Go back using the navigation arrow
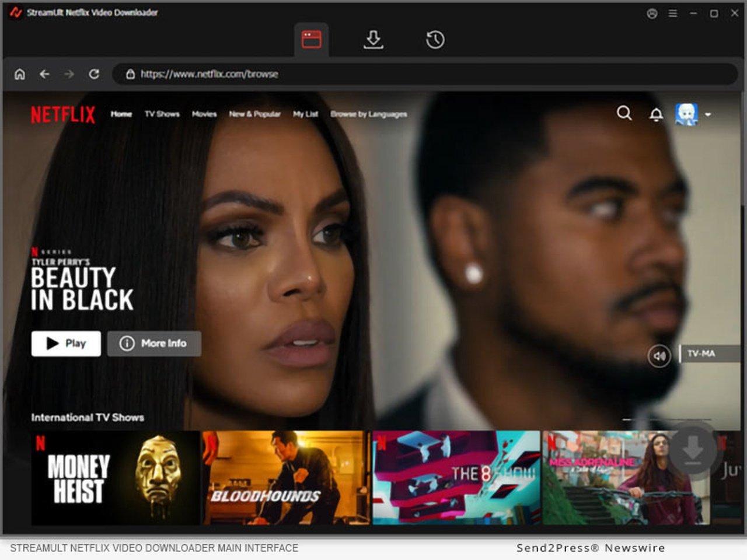Image resolution: width=747 pixels, height=560 pixels. click(44, 74)
